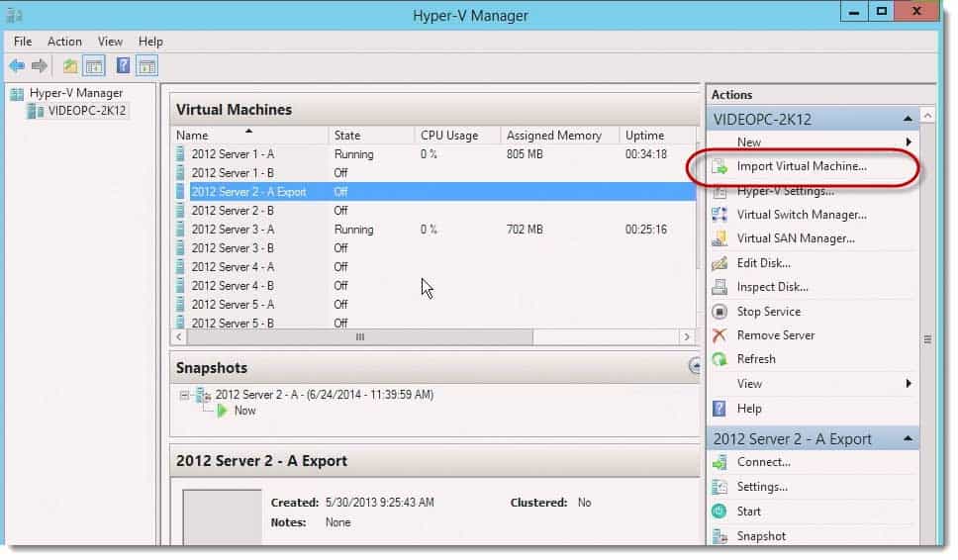Select the 2012 Server 2 - B row

(433, 211)
